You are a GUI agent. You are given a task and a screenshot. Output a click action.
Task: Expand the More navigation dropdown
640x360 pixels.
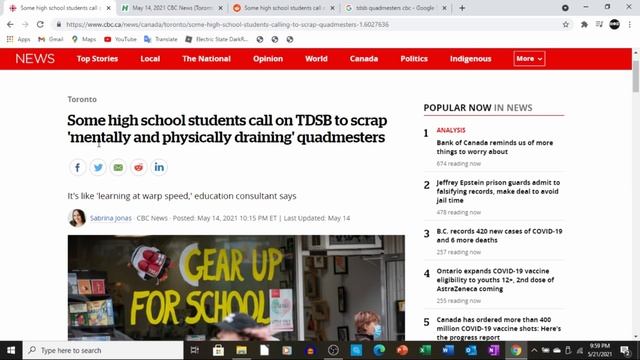coord(529,59)
